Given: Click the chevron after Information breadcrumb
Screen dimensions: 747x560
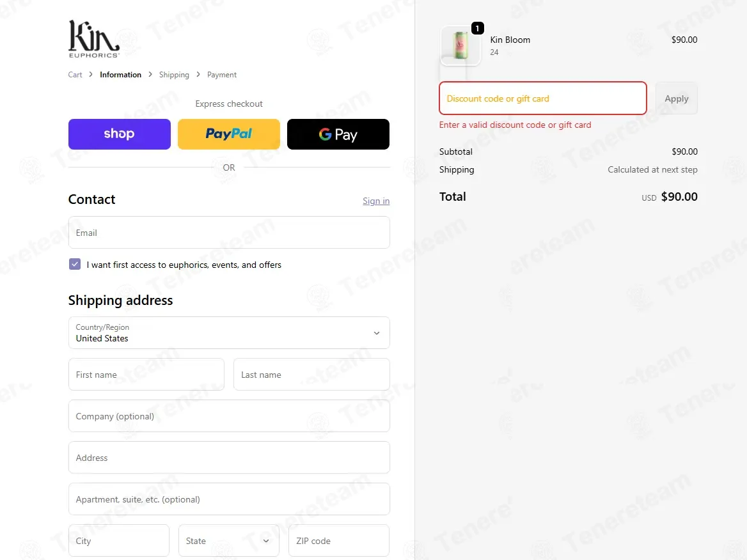Looking at the screenshot, I should [x=150, y=74].
